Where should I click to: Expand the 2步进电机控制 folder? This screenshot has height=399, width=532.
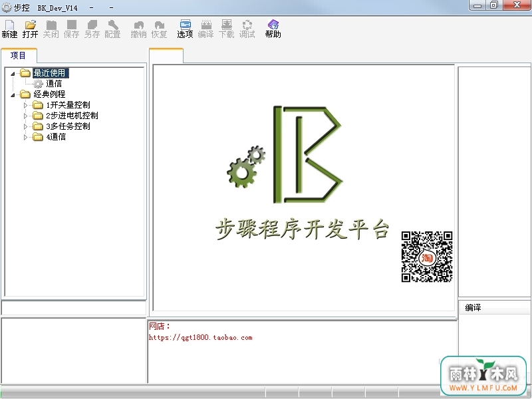[x=25, y=116]
